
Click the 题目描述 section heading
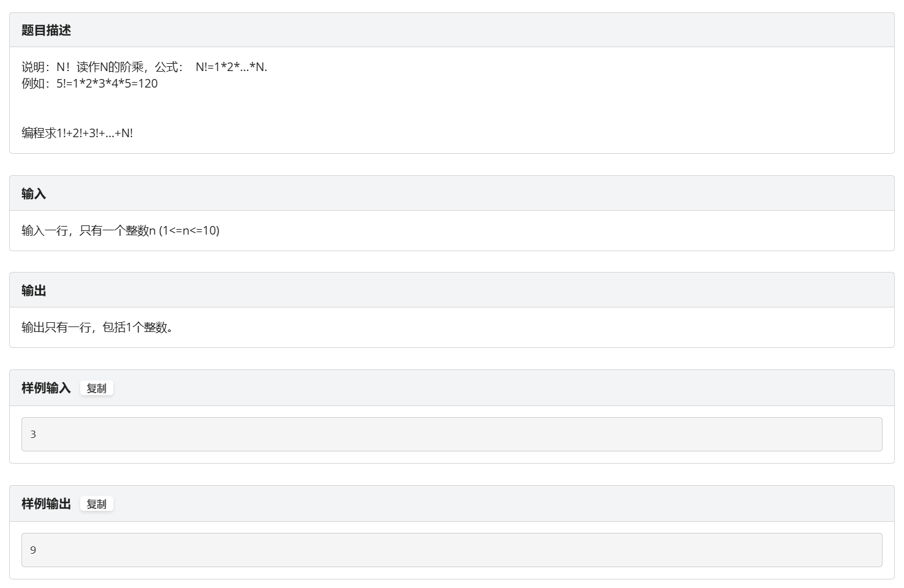click(x=46, y=30)
